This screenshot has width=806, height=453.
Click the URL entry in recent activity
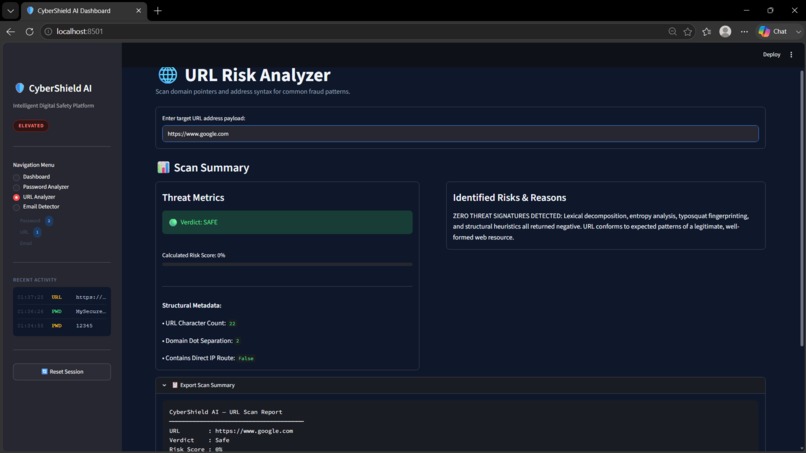(x=62, y=297)
